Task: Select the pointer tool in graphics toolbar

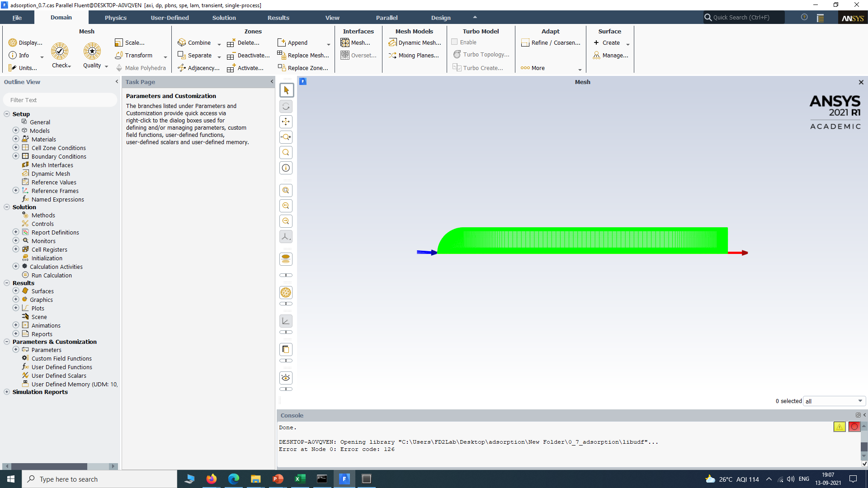Action: (286, 90)
